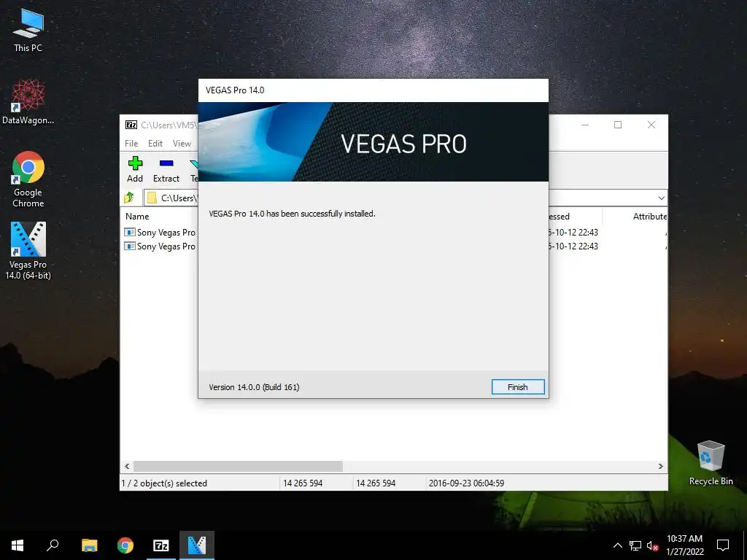Show hidden system tray icons
Screen dimensions: 747x560
(617, 545)
